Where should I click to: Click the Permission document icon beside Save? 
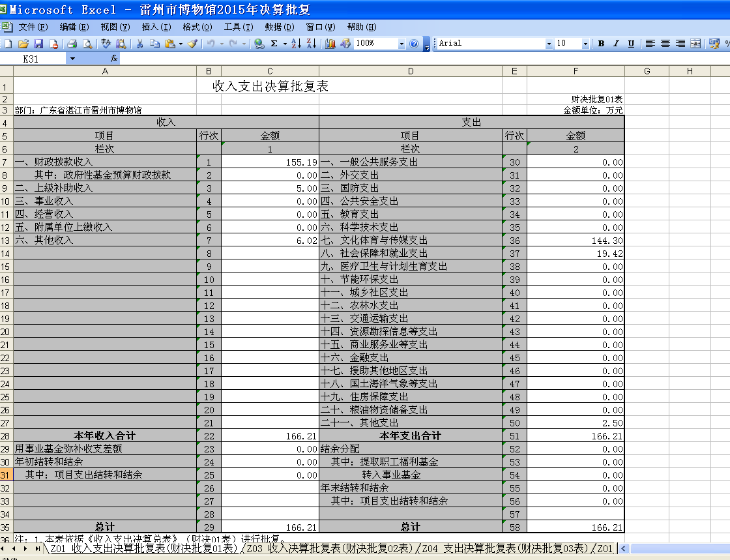tap(53, 44)
